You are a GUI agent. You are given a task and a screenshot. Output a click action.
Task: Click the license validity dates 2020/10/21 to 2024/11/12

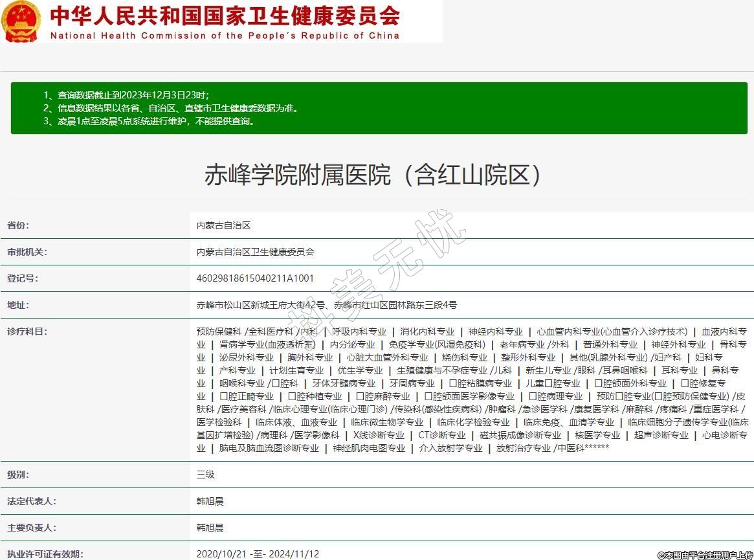point(258,554)
